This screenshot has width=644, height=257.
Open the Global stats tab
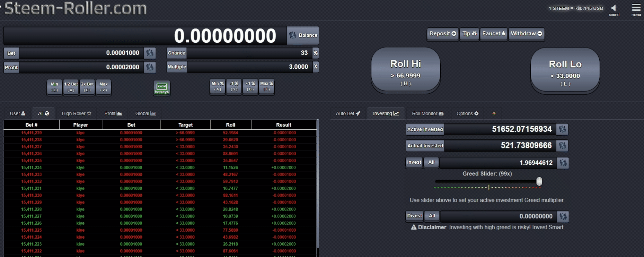[145, 113]
